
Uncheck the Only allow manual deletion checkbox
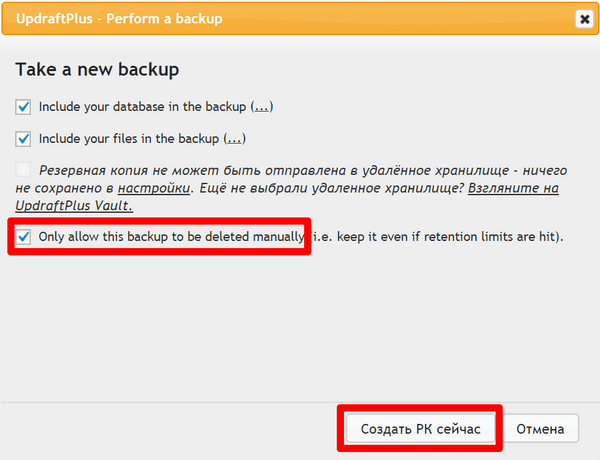(23, 237)
